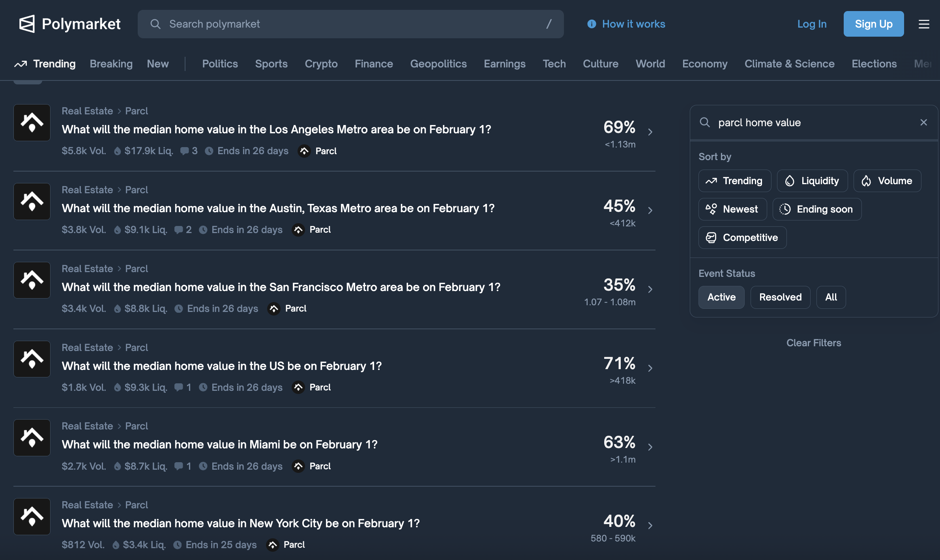Click Los Angeles market Parcl thumbnail
The width and height of the screenshot is (940, 560).
click(32, 123)
